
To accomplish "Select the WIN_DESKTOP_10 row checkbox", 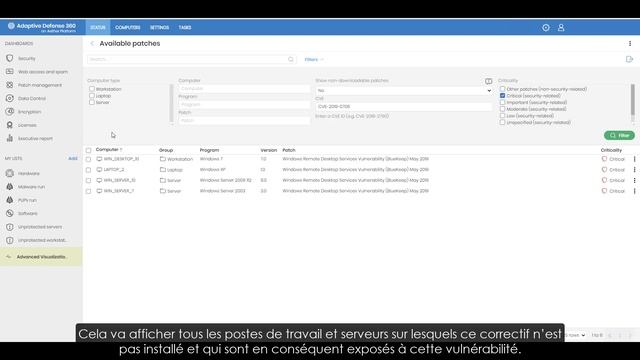I will click(89, 159).
